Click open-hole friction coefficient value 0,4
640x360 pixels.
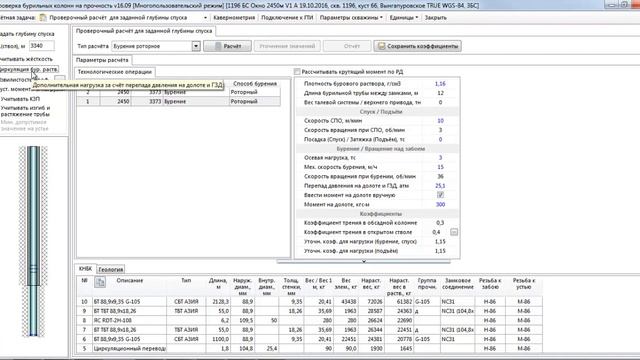(436, 232)
